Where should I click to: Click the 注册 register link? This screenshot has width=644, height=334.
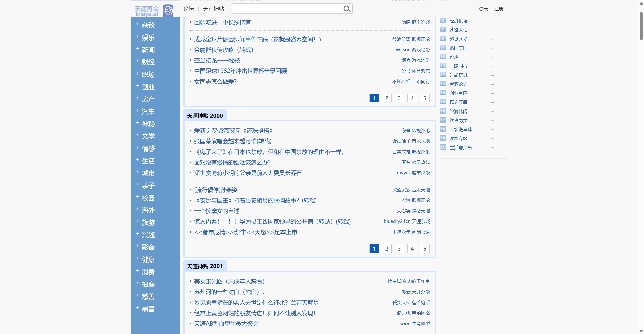(x=498, y=9)
